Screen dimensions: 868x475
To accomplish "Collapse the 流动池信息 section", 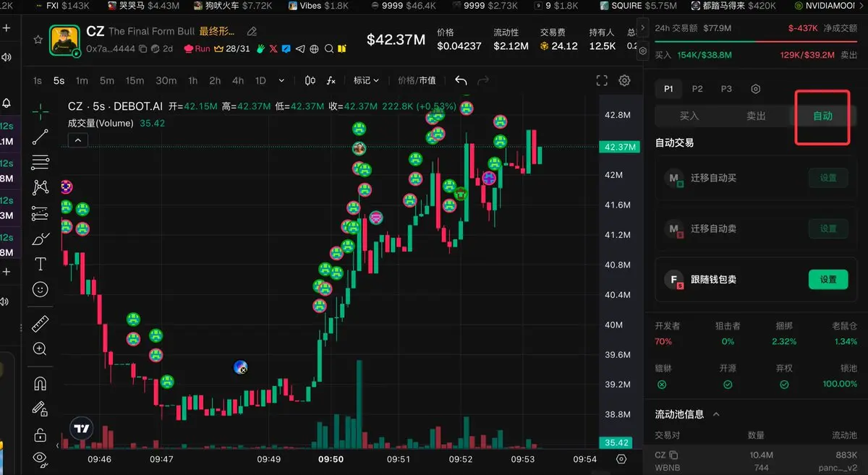I will (x=716, y=414).
